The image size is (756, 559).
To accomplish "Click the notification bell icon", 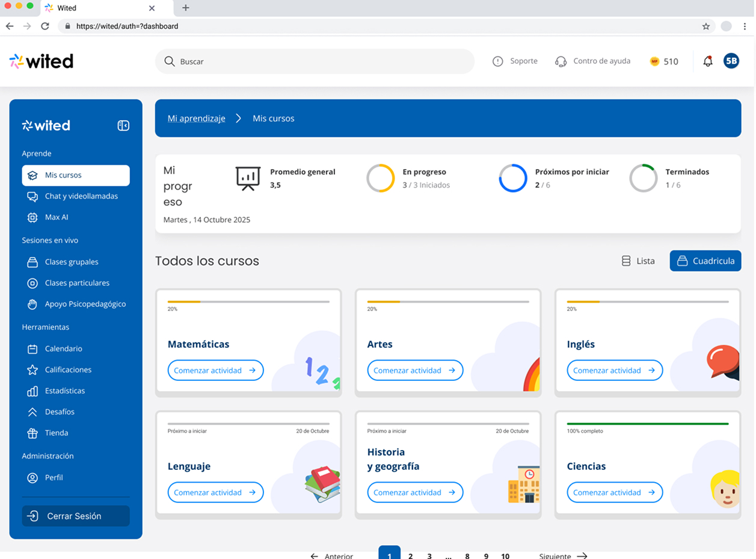I will point(708,61).
